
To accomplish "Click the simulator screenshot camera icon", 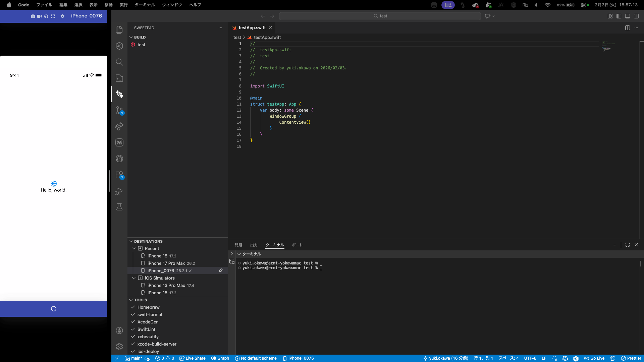I will coord(33,16).
